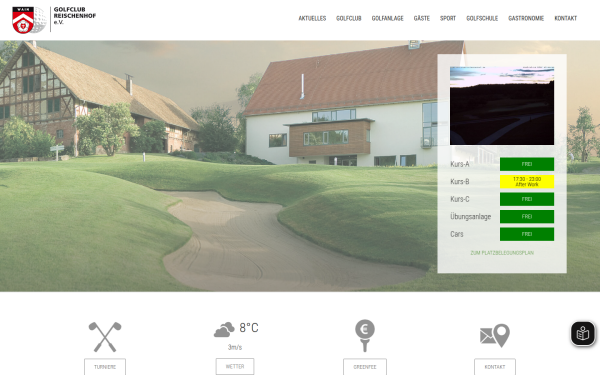Click the GREENFEE button
Image resolution: width=600 pixels, height=375 pixels.
click(x=365, y=367)
